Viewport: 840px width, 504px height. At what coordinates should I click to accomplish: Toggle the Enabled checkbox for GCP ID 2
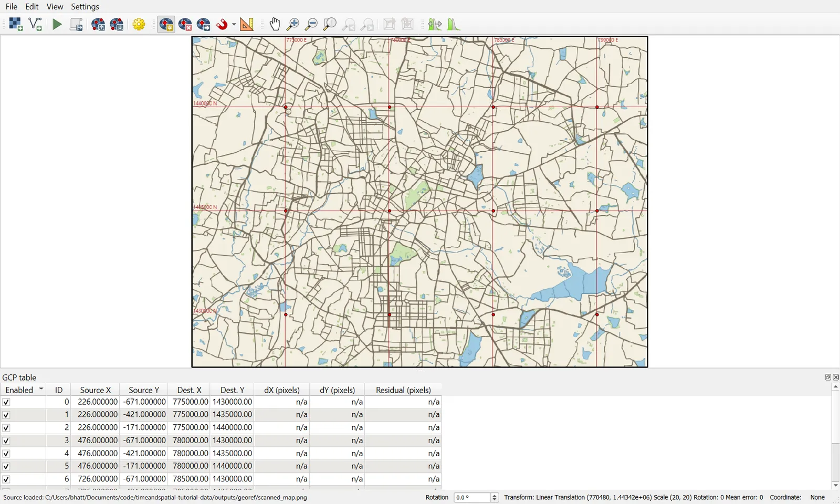click(x=6, y=428)
